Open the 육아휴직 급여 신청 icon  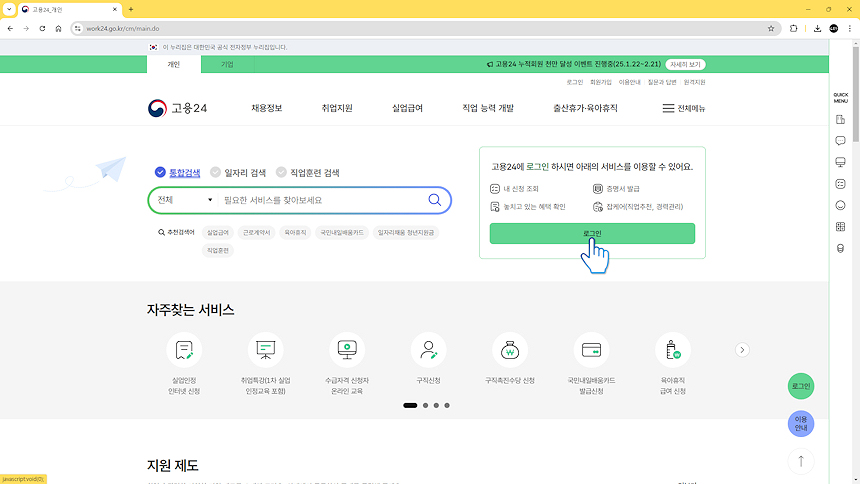point(672,350)
